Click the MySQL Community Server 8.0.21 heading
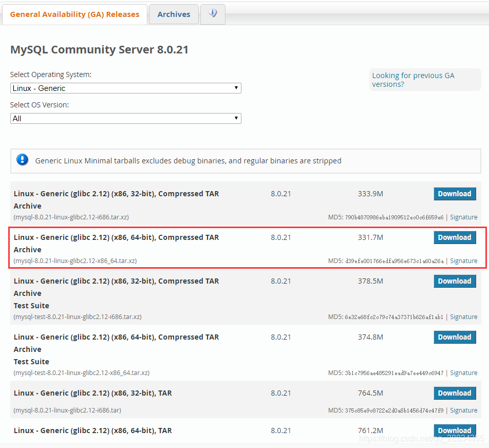The width and height of the screenshot is (489, 448). (x=99, y=50)
